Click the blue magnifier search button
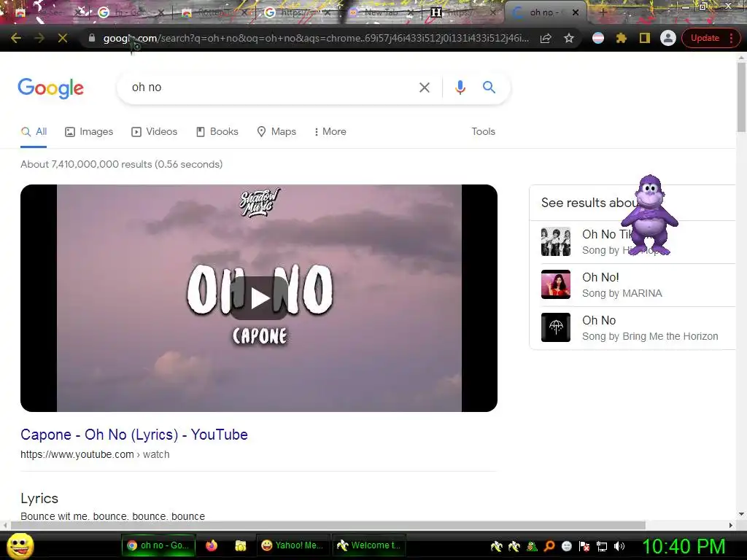Screen dimensions: 747x560 489,87
